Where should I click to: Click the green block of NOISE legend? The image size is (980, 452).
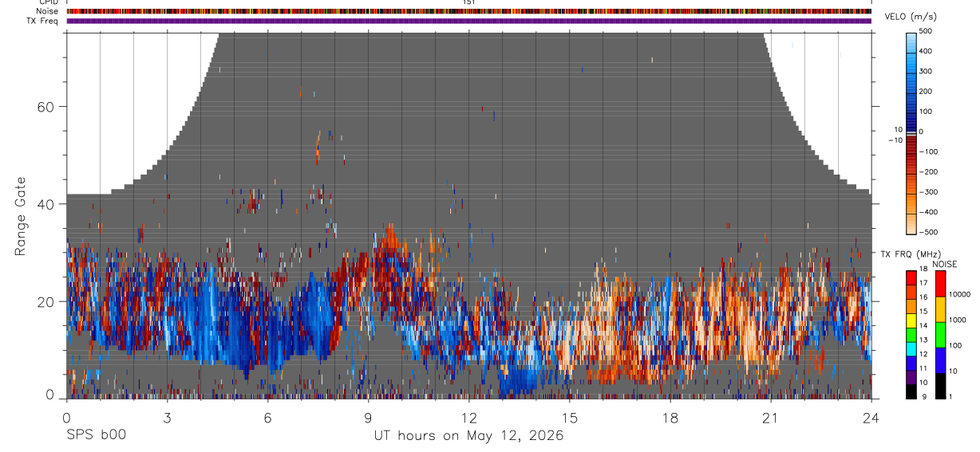pos(940,335)
